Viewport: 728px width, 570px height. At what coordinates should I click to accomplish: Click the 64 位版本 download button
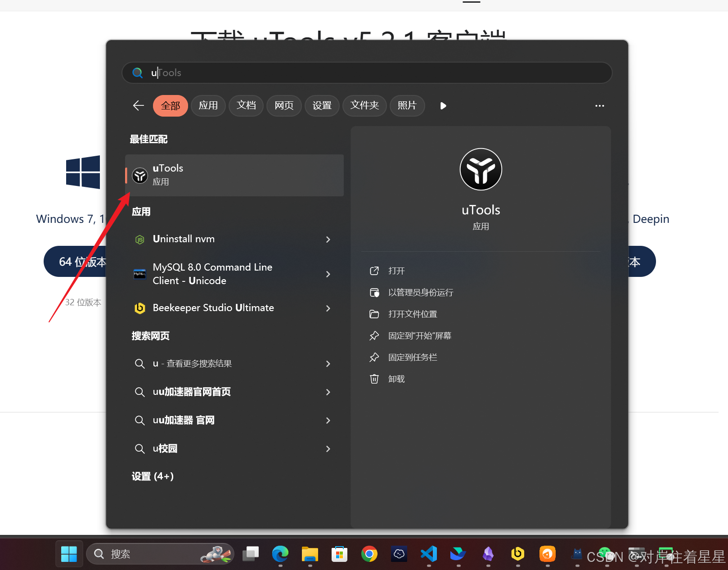75,262
